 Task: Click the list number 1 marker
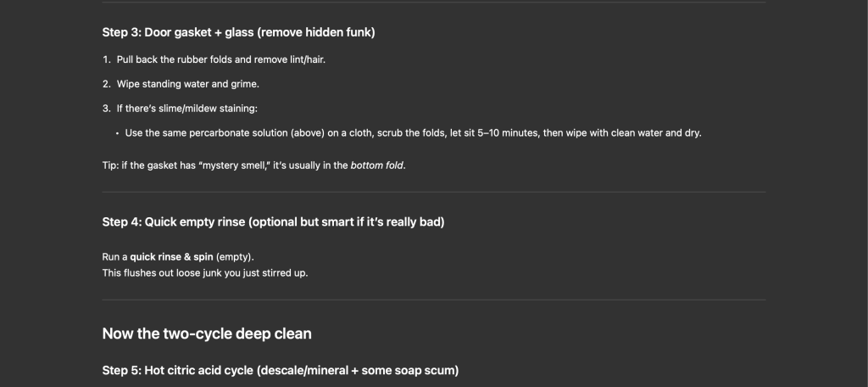[106, 59]
